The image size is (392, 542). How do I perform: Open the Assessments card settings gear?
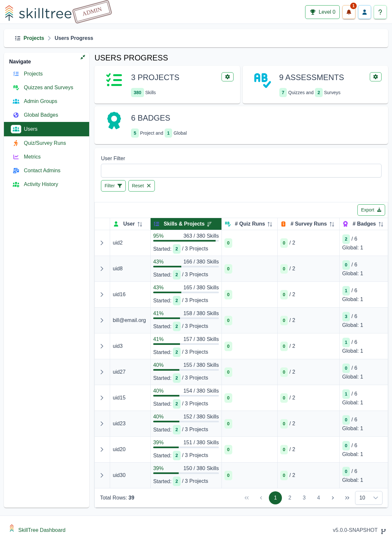(376, 77)
